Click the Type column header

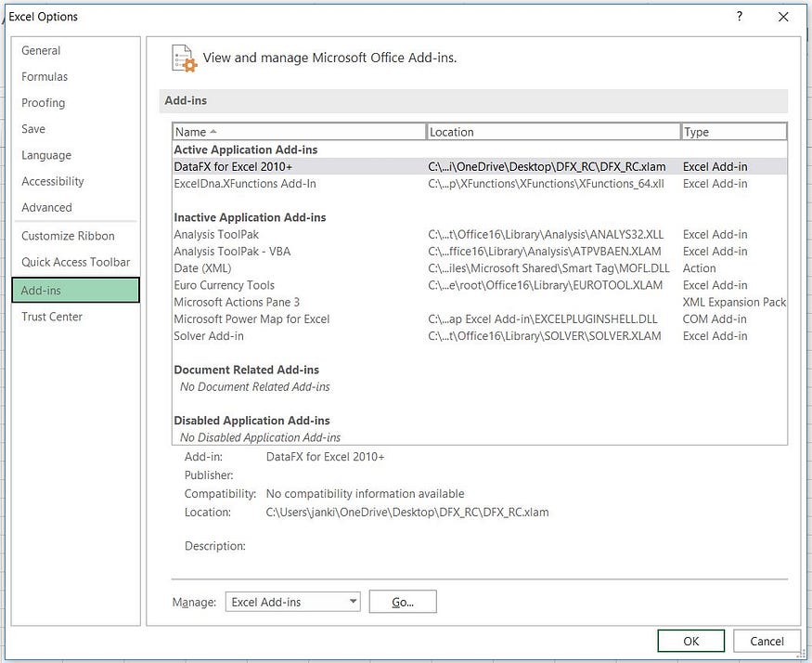(734, 132)
